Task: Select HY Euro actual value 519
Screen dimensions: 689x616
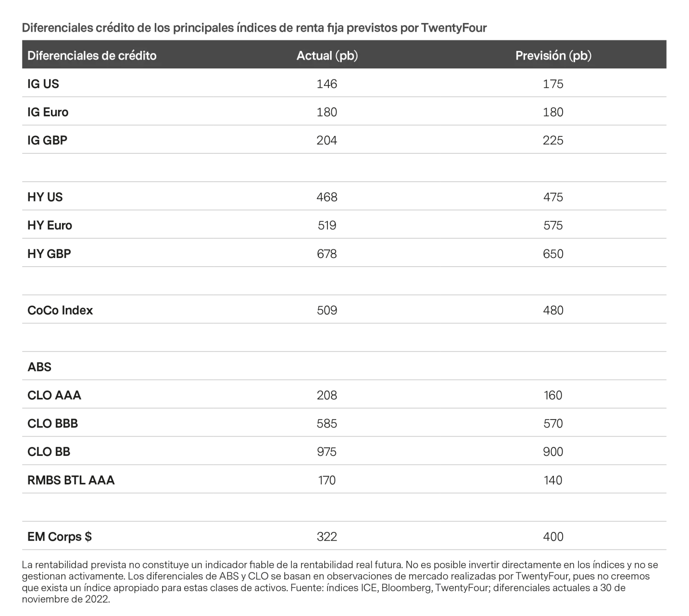Action: point(327,225)
